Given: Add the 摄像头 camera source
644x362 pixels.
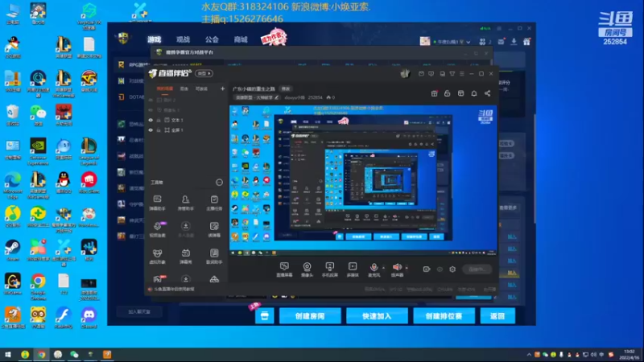Looking at the screenshot, I should [x=307, y=269].
